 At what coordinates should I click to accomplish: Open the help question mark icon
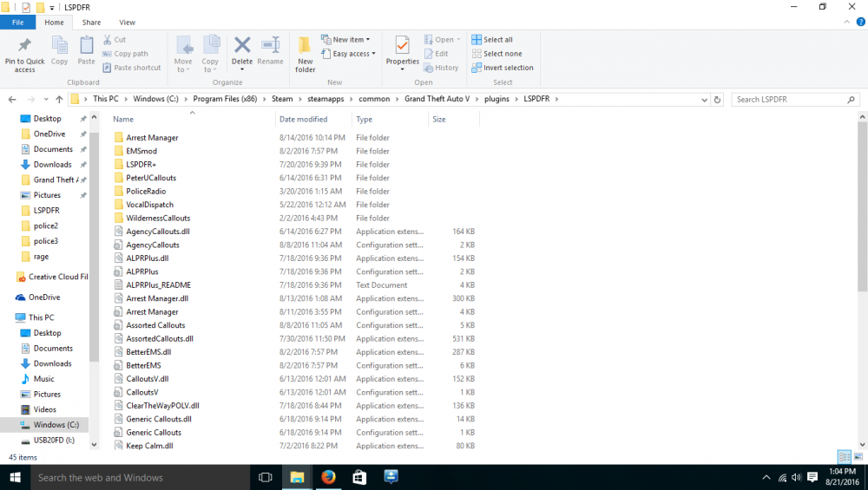[861, 23]
